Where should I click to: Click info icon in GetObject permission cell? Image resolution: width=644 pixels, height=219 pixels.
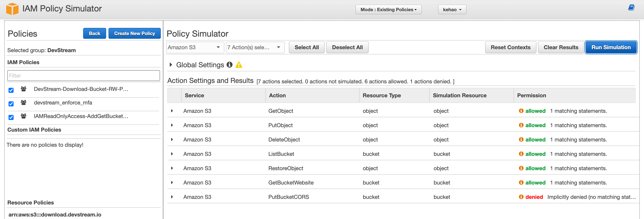click(x=521, y=111)
